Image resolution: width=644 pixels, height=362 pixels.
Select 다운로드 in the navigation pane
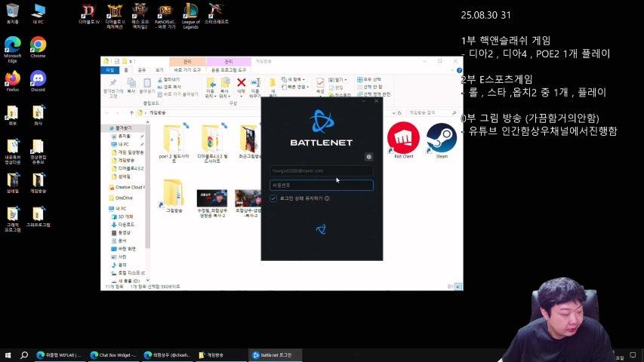pyautogui.click(x=123, y=225)
